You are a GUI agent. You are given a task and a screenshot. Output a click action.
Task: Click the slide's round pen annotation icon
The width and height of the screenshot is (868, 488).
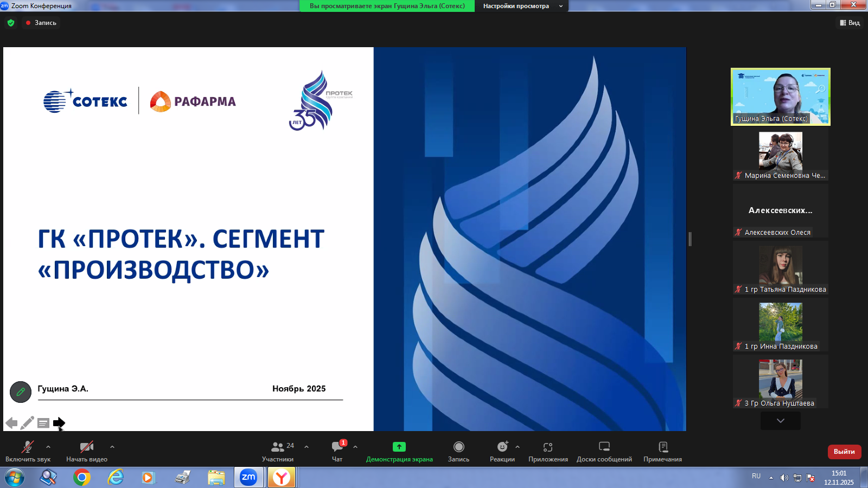[x=21, y=391]
